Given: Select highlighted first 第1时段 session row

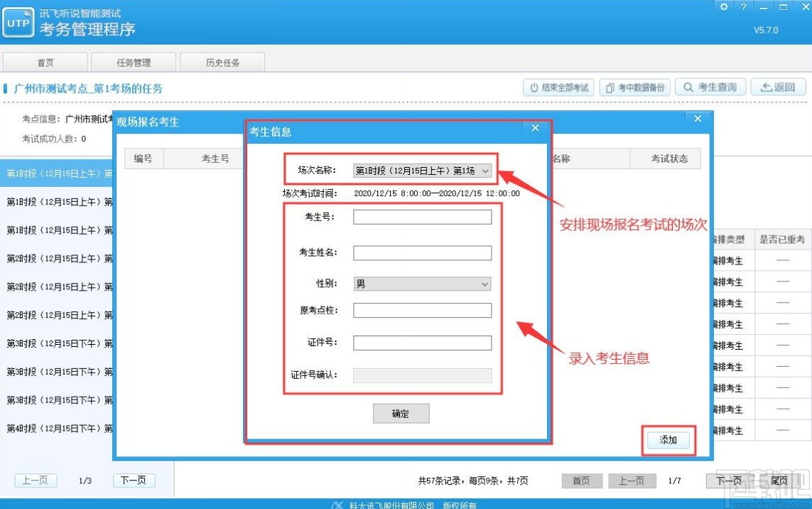Looking at the screenshot, I should (56, 173).
